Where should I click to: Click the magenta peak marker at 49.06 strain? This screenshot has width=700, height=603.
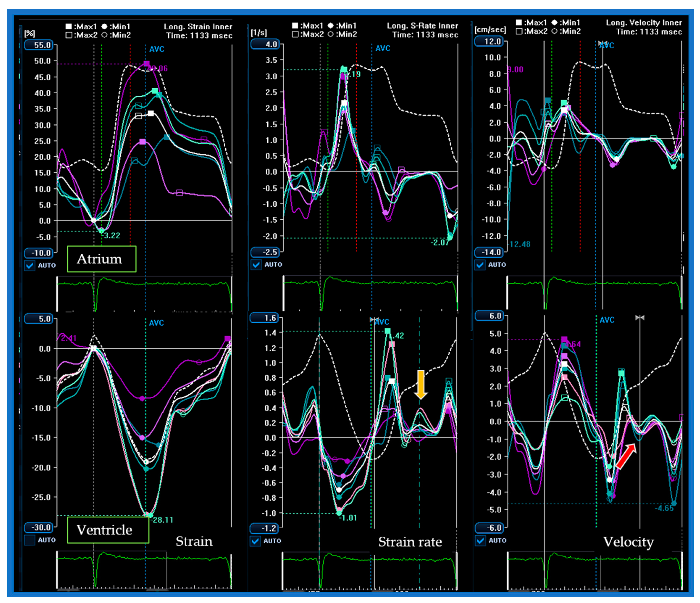click(147, 63)
